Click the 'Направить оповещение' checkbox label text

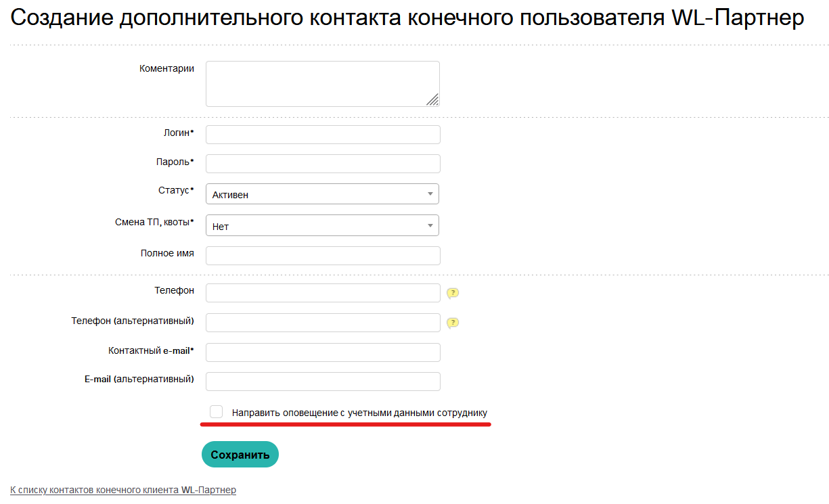pos(359,413)
